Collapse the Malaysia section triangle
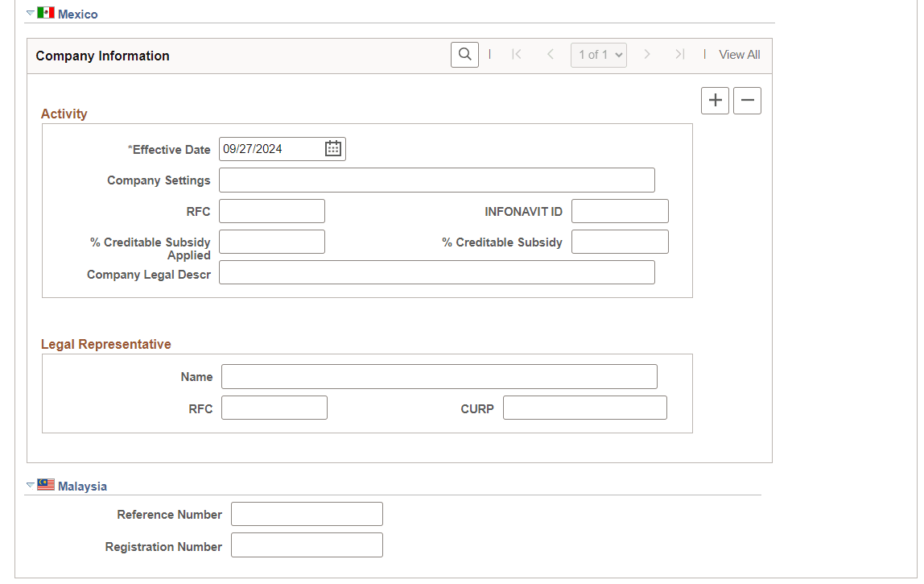The width and height of the screenshot is (924, 584). pos(30,484)
